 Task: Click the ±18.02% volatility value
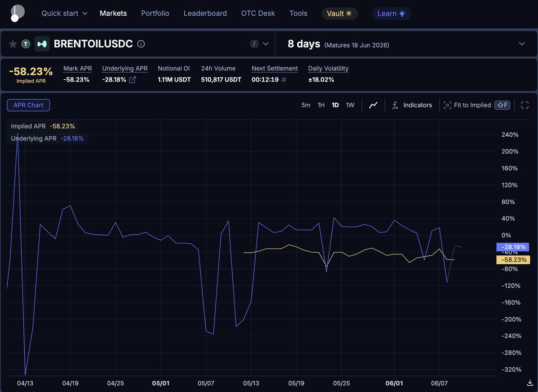click(x=321, y=80)
